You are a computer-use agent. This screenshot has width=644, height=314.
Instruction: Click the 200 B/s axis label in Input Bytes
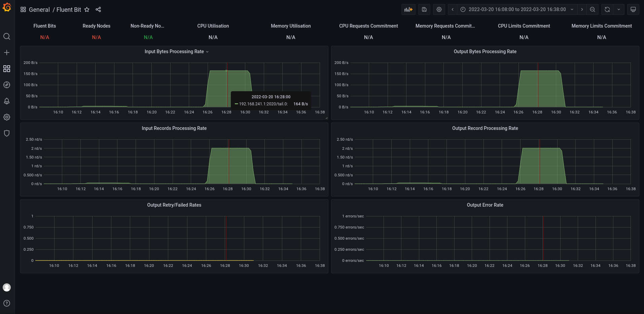pyautogui.click(x=31, y=63)
